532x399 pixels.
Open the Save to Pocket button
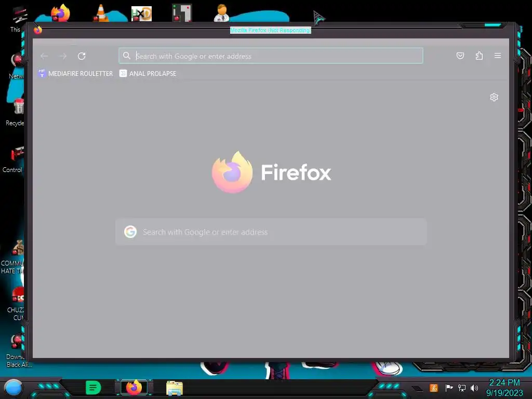460,56
